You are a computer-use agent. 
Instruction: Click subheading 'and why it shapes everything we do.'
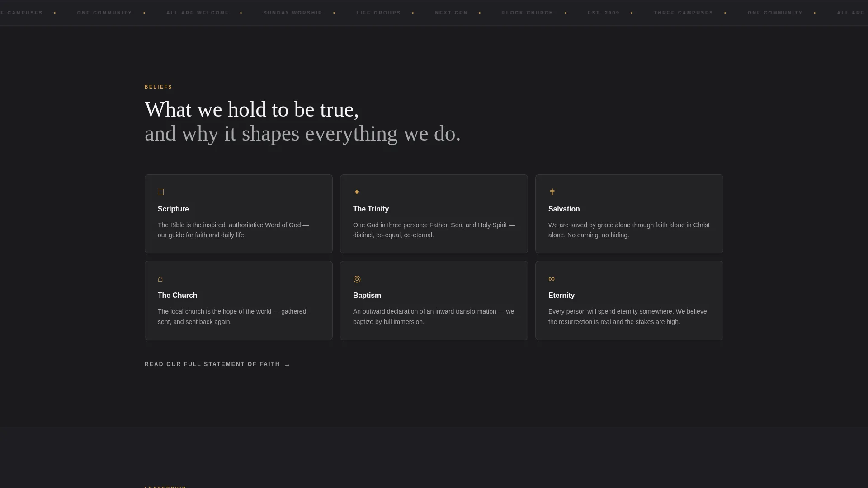tap(302, 134)
